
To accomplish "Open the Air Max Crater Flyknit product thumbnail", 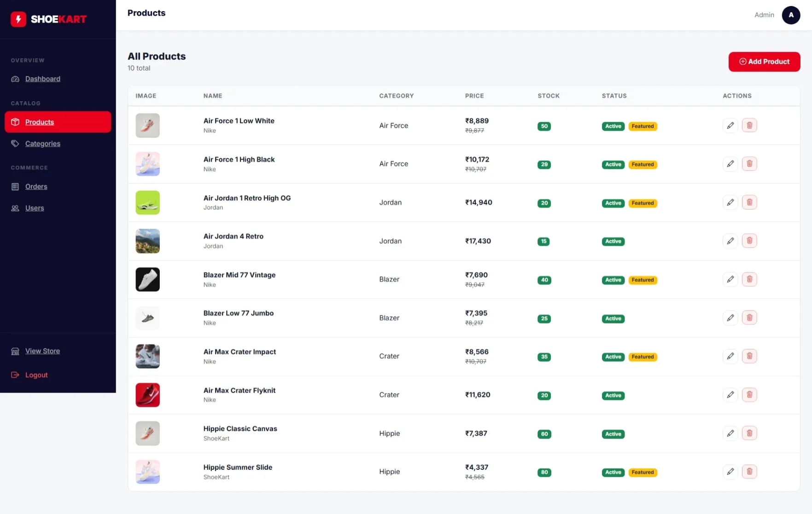I will coord(147,395).
